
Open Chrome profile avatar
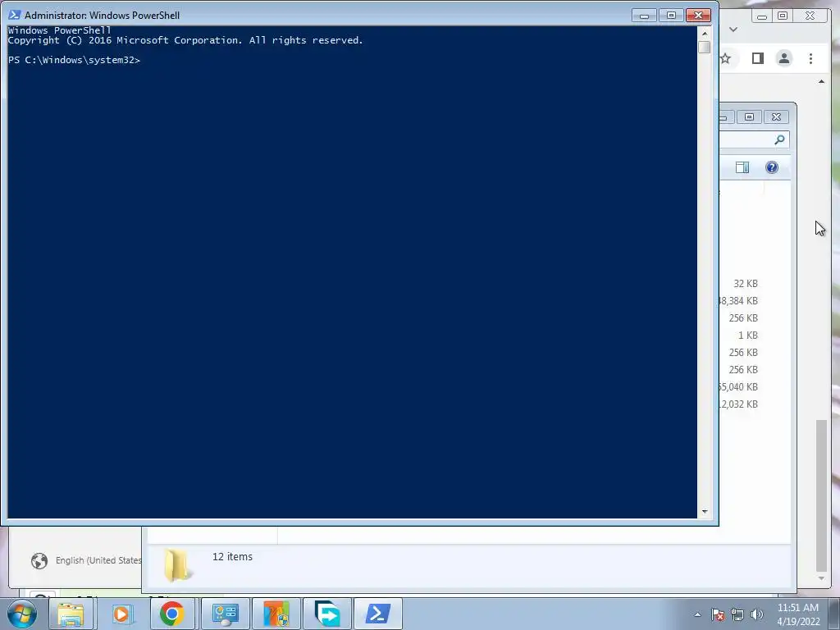784,58
